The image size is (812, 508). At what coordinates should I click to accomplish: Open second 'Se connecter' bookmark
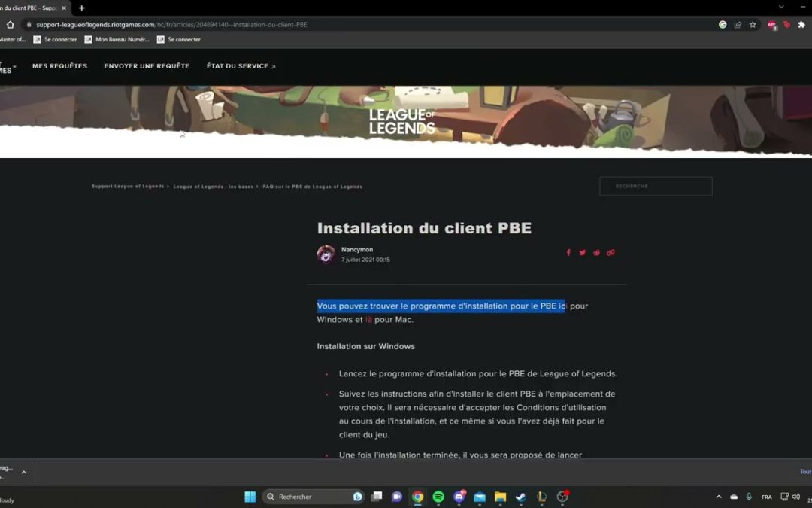179,39
